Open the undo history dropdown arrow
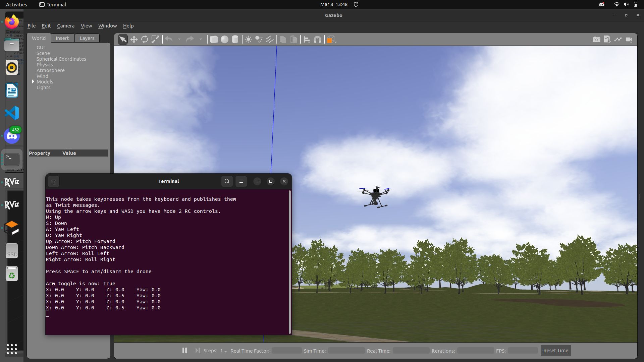Image resolution: width=644 pixels, height=362 pixels. tap(179, 40)
